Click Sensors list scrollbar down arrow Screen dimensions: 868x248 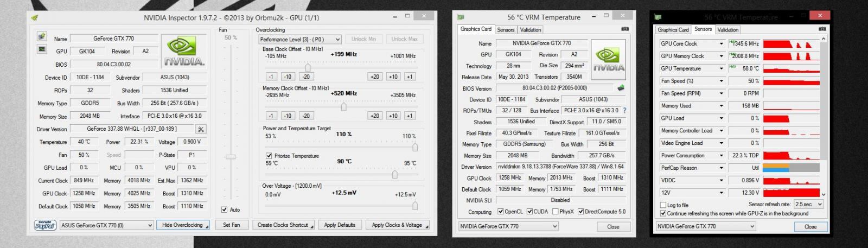pos(824,194)
